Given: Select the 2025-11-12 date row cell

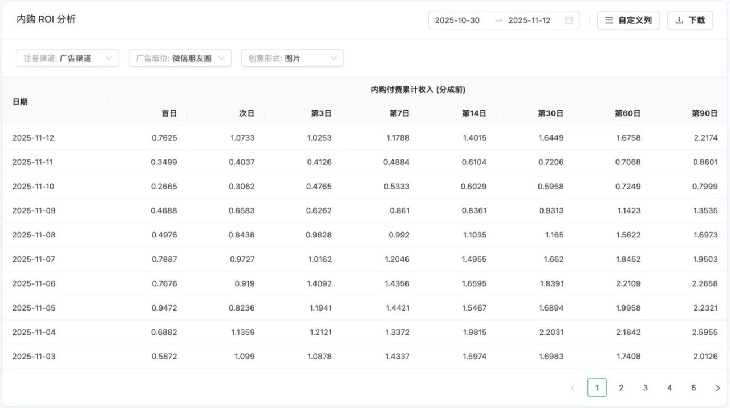Looking at the screenshot, I should pos(33,138).
